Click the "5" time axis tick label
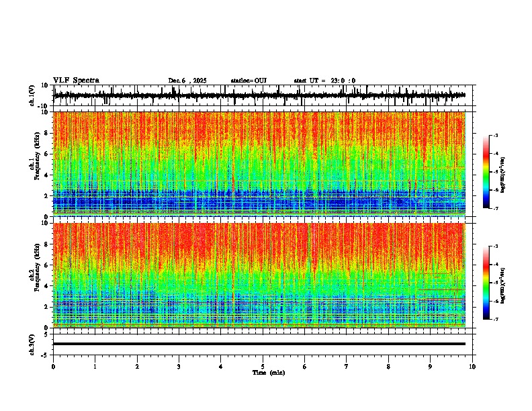This screenshot has width=532, height=411. pos(263,367)
